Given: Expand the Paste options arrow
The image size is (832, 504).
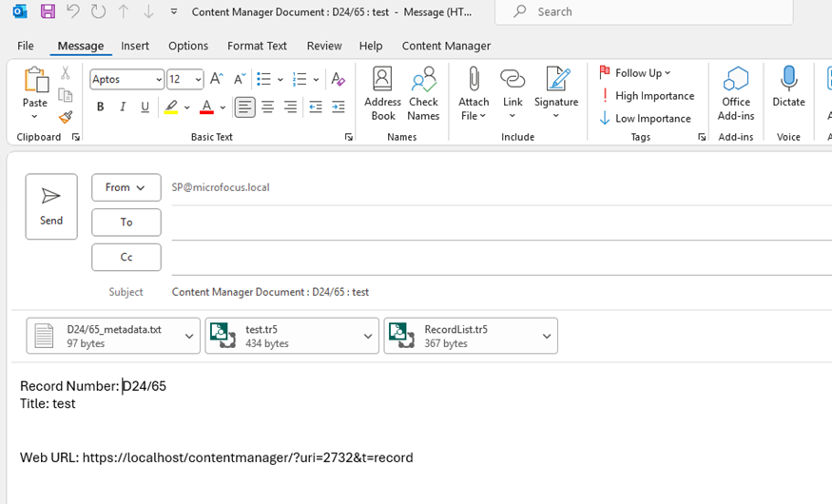Looking at the screenshot, I should [34, 117].
